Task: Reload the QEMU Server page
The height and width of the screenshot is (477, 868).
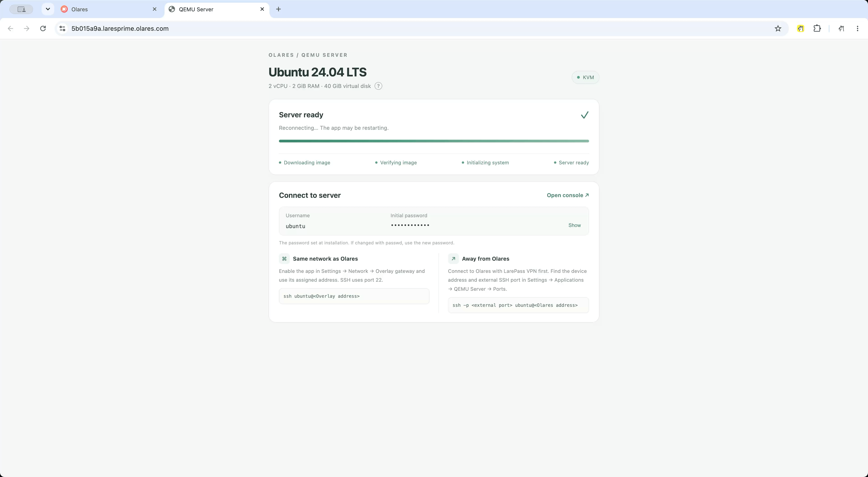Action: coord(43,29)
